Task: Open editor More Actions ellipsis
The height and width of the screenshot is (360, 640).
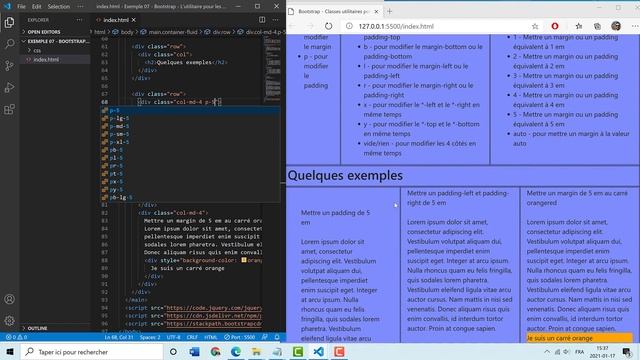Action: (276, 20)
